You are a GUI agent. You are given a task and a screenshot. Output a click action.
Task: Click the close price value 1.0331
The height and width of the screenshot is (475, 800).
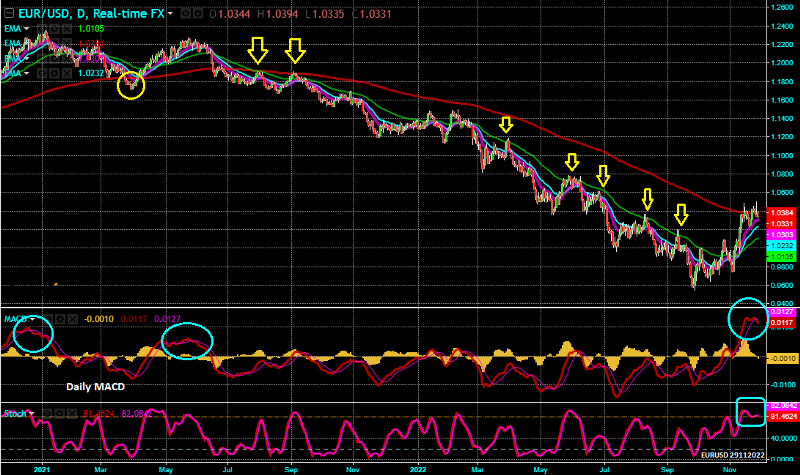coord(375,14)
